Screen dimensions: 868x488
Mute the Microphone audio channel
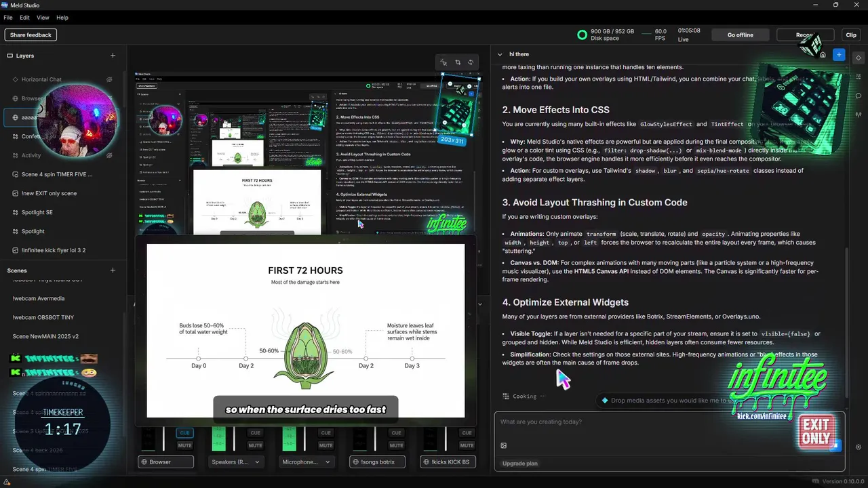325,445
